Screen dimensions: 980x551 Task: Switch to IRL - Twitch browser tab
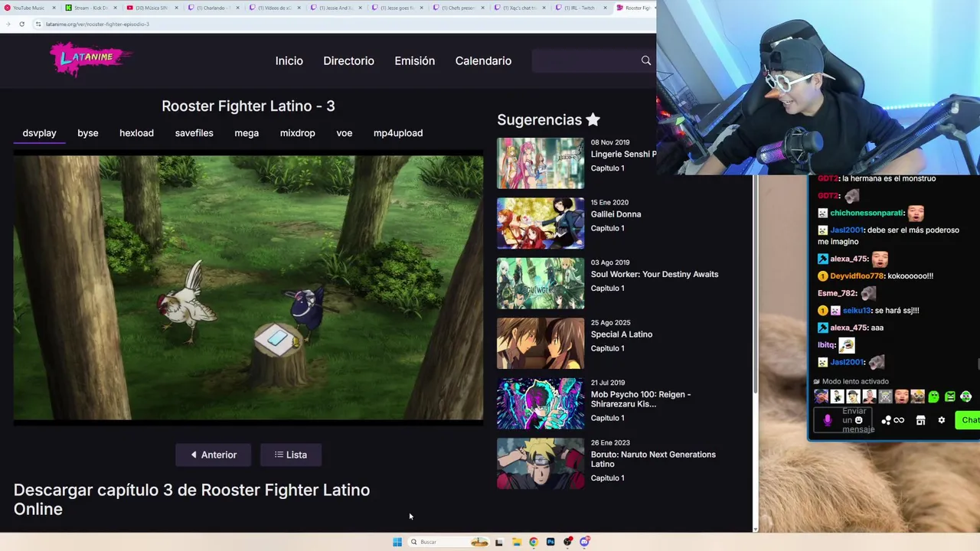[x=583, y=8]
